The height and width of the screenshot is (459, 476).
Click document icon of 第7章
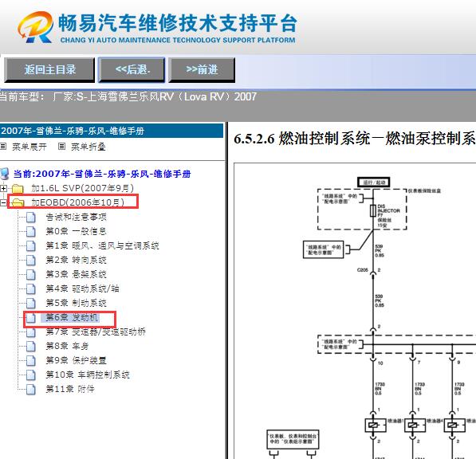(x=30, y=331)
